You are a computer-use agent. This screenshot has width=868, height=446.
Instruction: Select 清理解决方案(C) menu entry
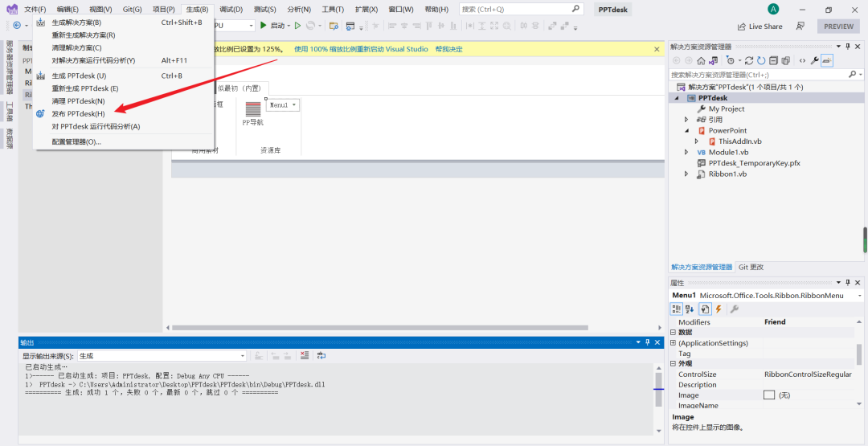[x=123, y=47]
